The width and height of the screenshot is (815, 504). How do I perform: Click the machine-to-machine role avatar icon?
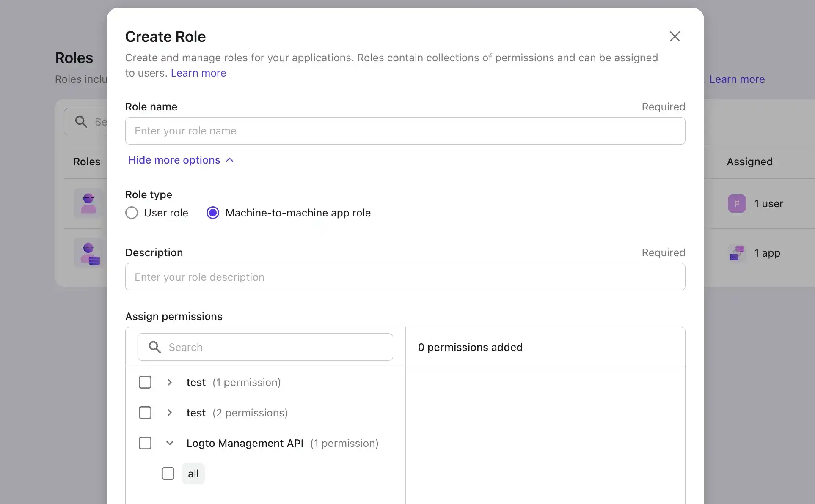(x=90, y=253)
